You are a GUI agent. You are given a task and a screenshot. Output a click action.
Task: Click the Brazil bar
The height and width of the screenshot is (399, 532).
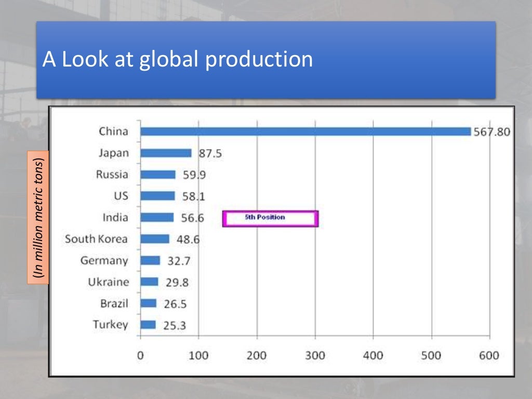point(148,303)
